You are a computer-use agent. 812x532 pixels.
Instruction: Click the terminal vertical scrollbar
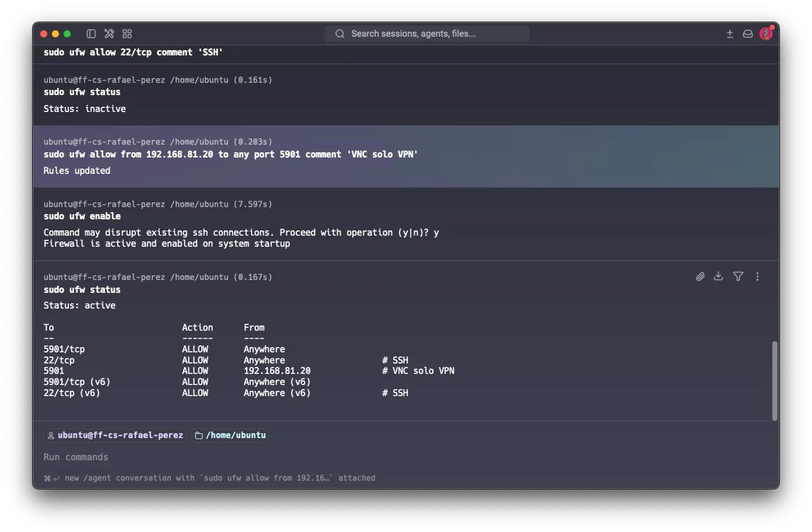[775, 380]
